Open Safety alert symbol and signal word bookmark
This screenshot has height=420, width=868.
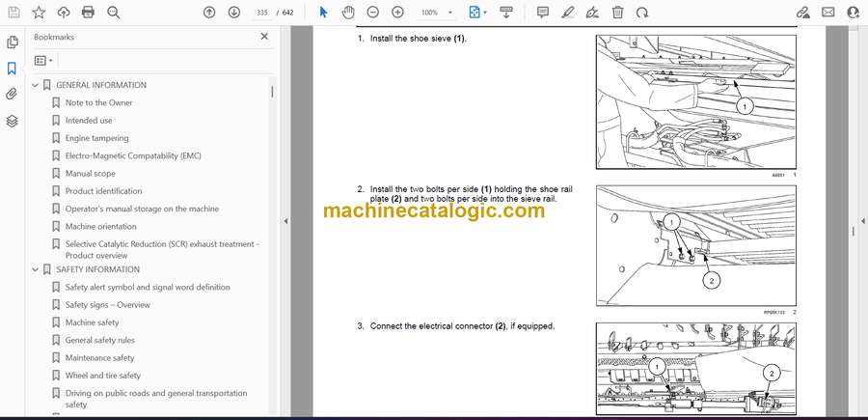[148, 287]
